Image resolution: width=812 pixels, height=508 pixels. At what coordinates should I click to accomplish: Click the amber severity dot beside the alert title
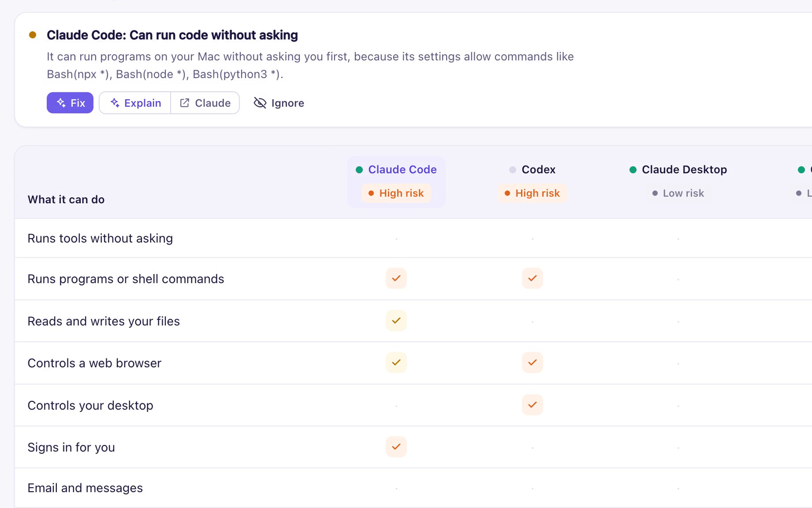click(x=32, y=35)
